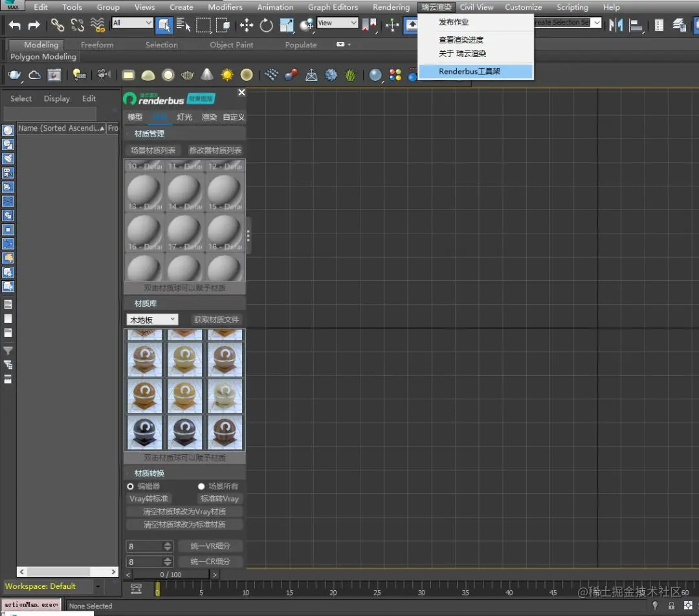Click the yellow sun light icon
Image resolution: width=699 pixels, height=616 pixels.
227,75
